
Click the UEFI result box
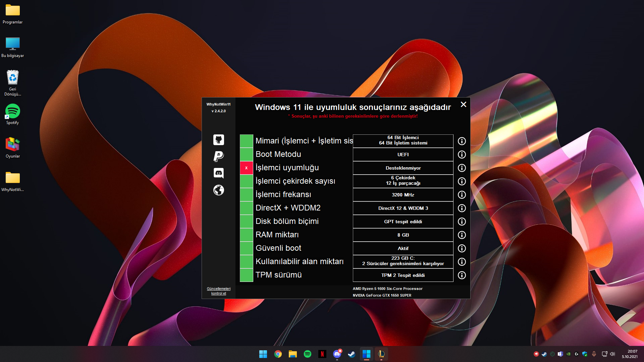coord(403,155)
